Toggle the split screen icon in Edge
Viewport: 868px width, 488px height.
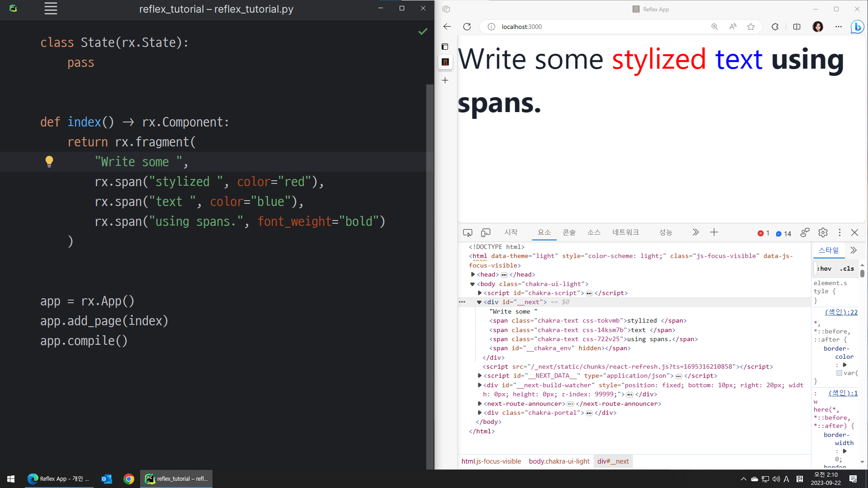(797, 27)
